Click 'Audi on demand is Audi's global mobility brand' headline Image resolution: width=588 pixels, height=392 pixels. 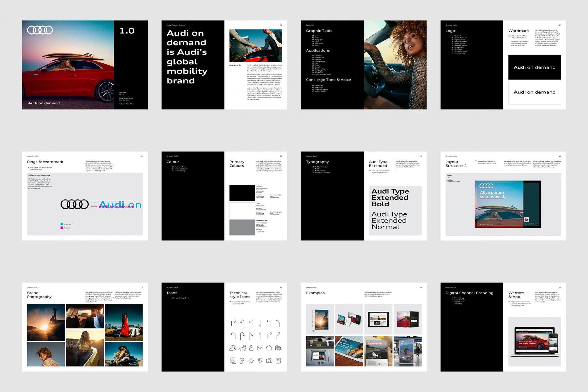coord(187,57)
